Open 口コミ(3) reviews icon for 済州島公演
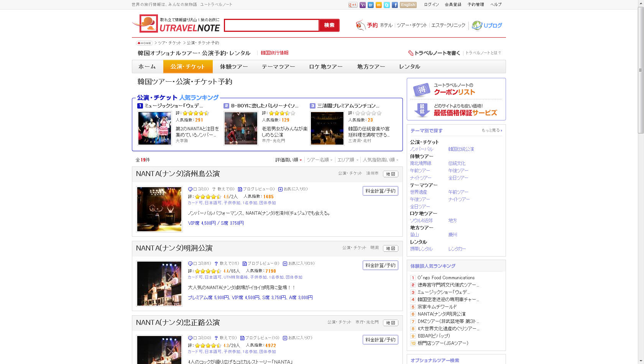The height and width of the screenshot is (364, 644). [190, 189]
